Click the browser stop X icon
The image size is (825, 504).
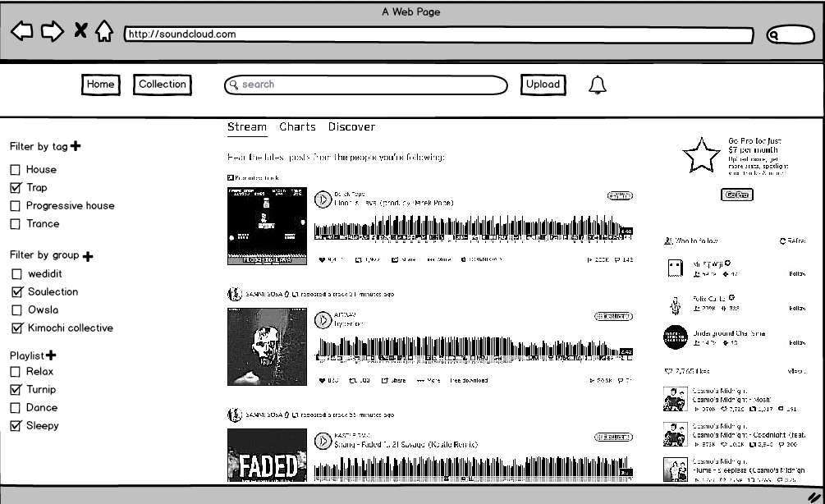point(80,30)
